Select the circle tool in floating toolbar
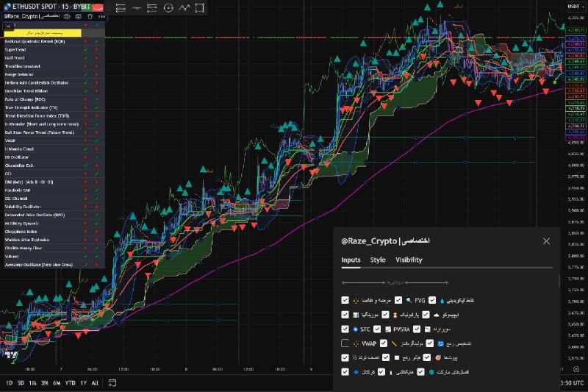588x392 pixels. coord(166,8)
